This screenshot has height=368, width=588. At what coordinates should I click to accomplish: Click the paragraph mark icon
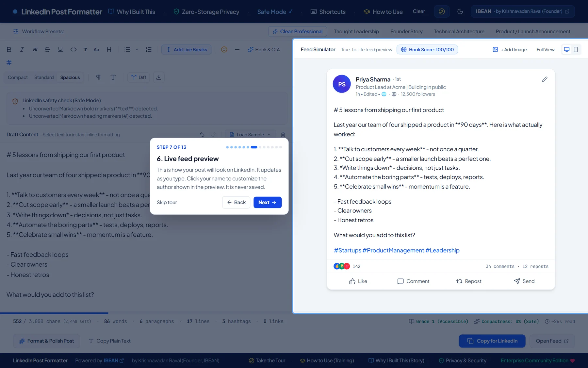coord(98,77)
